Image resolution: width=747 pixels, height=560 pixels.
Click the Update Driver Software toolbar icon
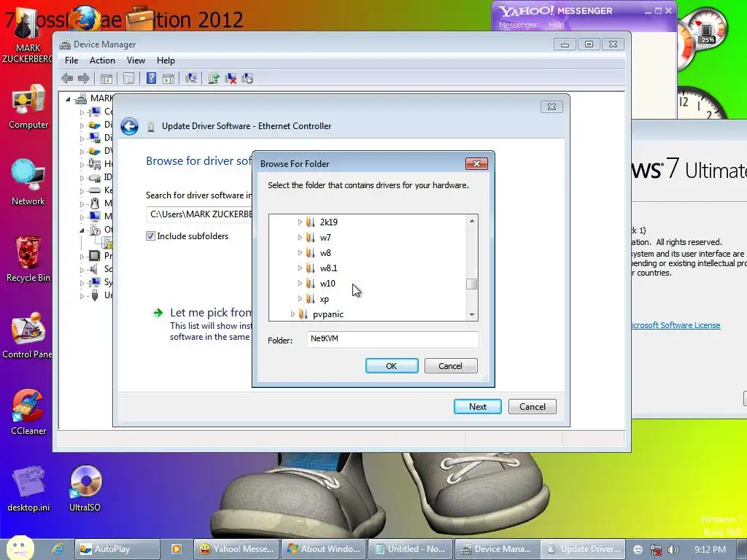pos(214,78)
